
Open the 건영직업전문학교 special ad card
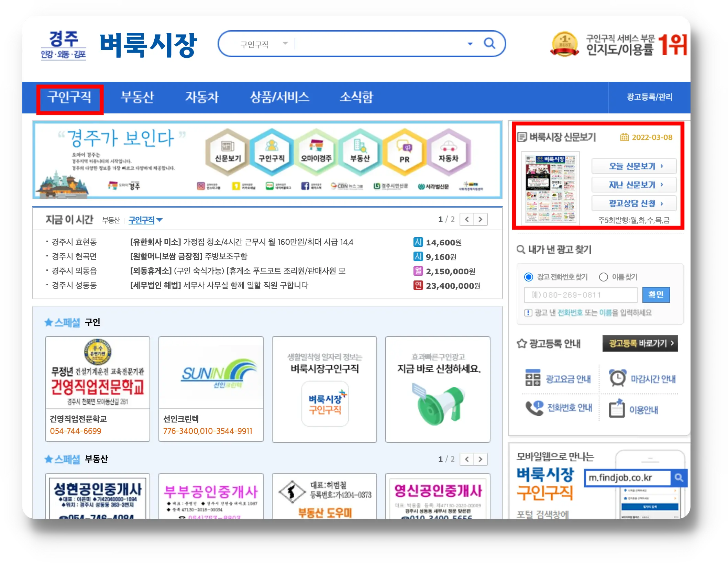tap(98, 389)
